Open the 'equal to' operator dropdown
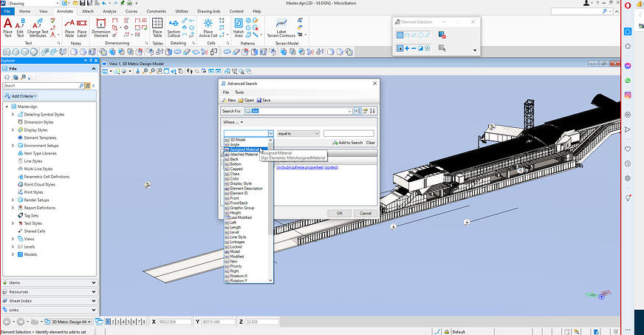This screenshot has width=644, height=335. pos(298,134)
